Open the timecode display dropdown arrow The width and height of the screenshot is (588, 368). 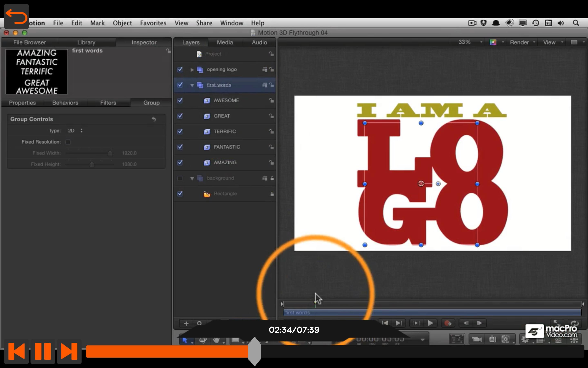pyautogui.click(x=423, y=340)
